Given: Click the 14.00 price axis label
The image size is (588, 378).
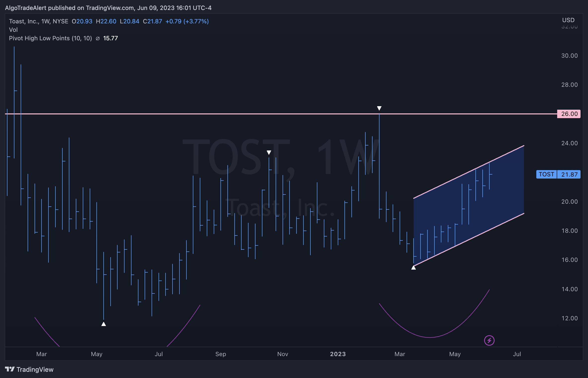Looking at the screenshot, I should [569, 289].
